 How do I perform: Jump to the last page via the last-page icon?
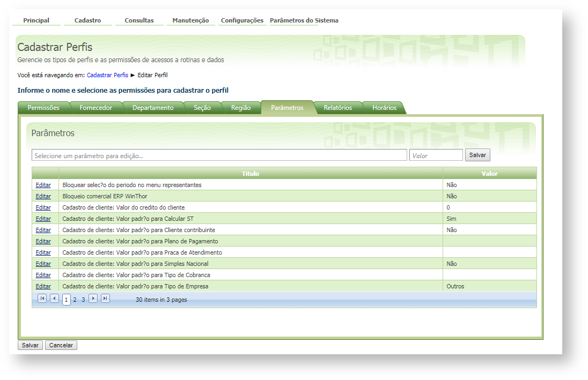(x=105, y=298)
